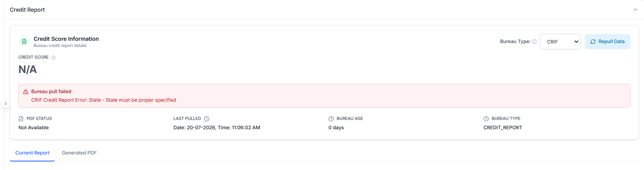Click the CREDIT_REPORT bureau type value
The height and width of the screenshot is (170, 644).
(503, 128)
